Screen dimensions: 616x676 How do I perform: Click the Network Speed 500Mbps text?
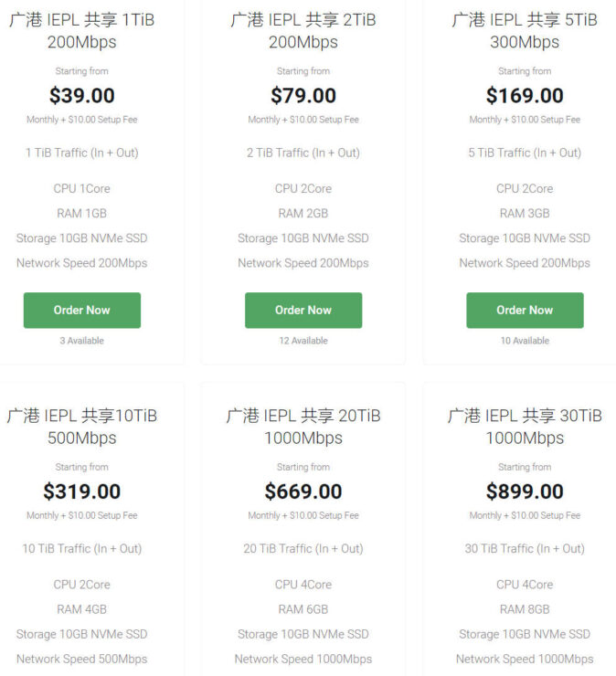82,659
